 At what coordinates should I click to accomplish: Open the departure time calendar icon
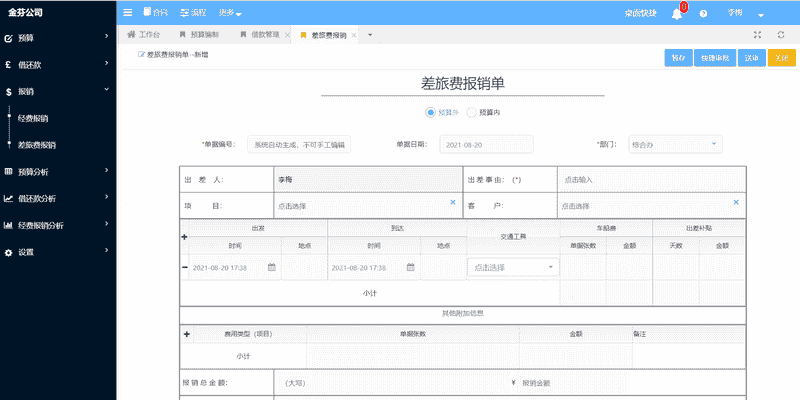tap(272, 267)
